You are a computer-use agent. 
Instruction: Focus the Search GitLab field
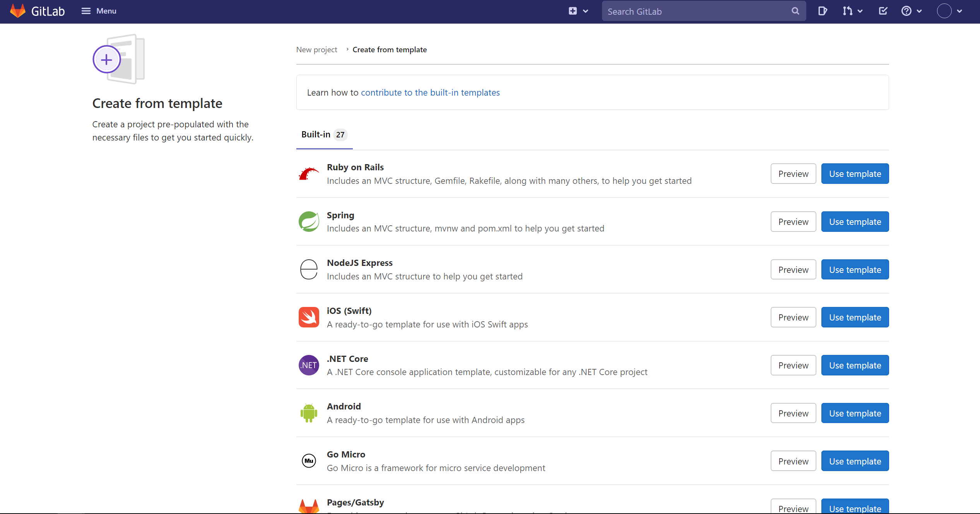click(703, 11)
